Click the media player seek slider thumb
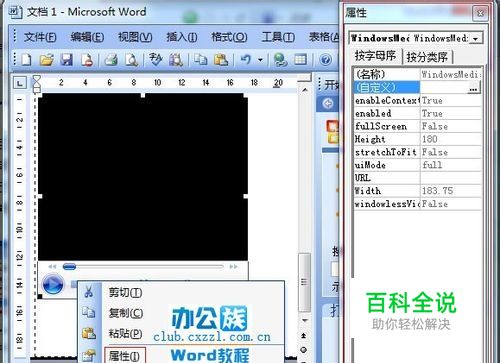 [69, 267]
